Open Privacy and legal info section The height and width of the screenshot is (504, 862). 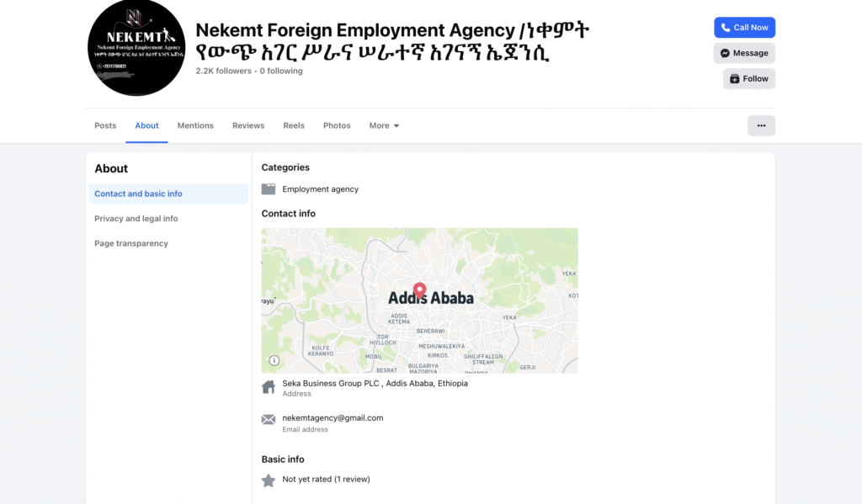[x=136, y=219]
